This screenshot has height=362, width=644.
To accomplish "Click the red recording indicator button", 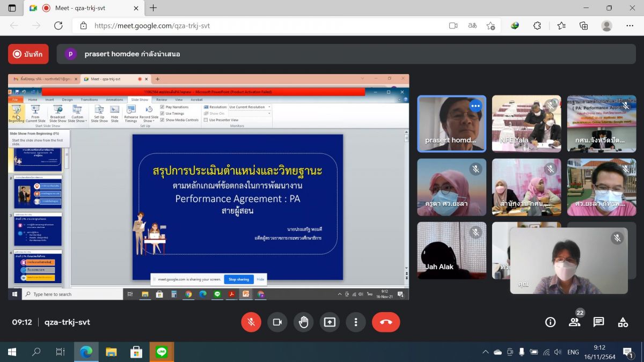I will pos(28,54).
